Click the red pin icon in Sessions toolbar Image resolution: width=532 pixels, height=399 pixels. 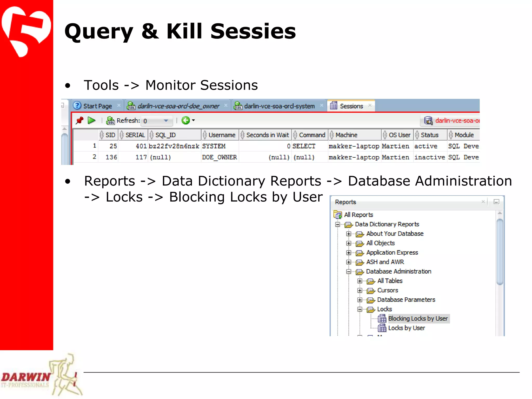pyautogui.click(x=79, y=120)
